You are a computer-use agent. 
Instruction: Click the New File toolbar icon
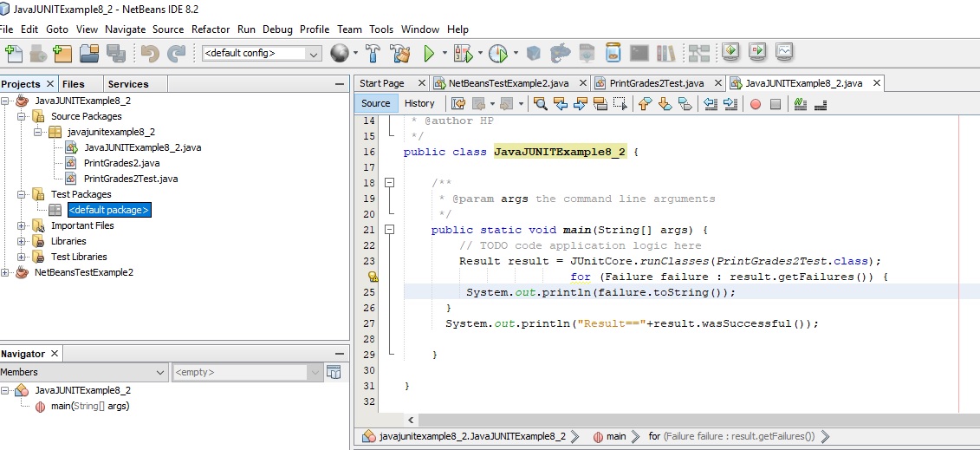click(13, 53)
